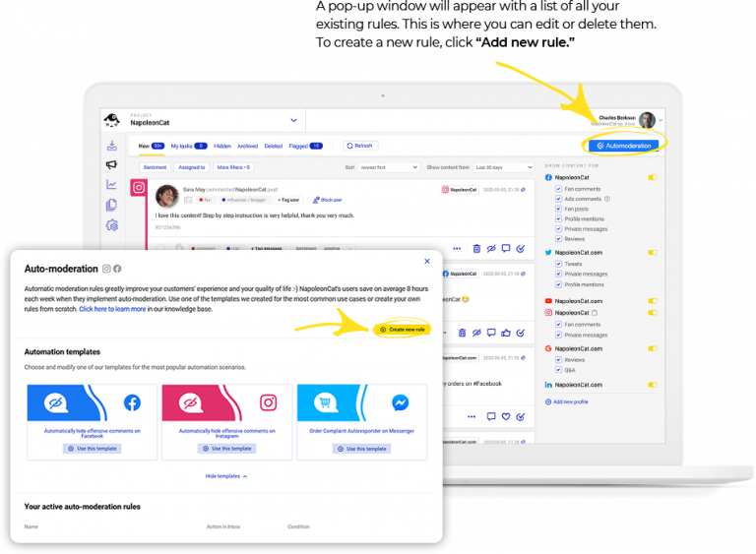Click Add new profile link
Screen dimensions: 756x554
click(567, 401)
